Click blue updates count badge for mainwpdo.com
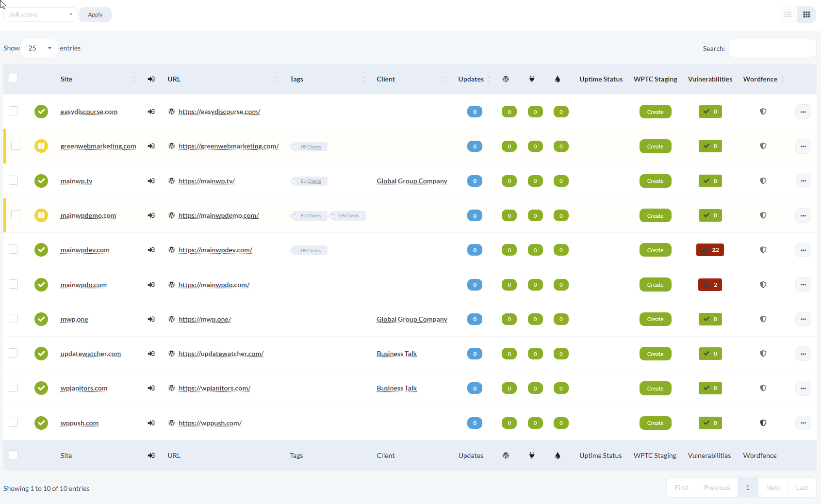Image resolution: width=821 pixels, height=504 pixels. [475, 285]
